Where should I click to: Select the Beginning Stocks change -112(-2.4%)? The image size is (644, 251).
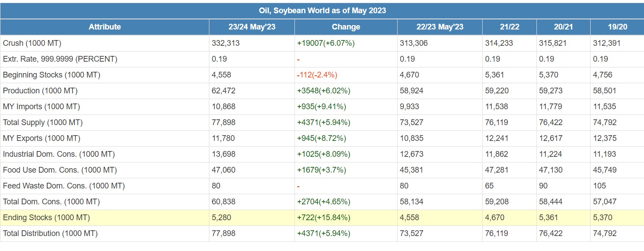coord(317,75)
